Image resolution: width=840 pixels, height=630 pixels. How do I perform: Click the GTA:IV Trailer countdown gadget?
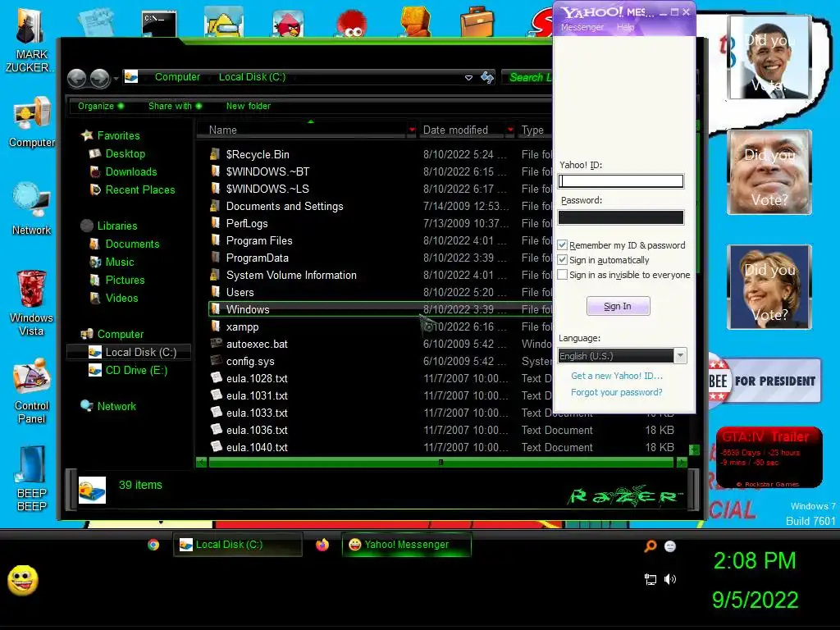point(769,458)
